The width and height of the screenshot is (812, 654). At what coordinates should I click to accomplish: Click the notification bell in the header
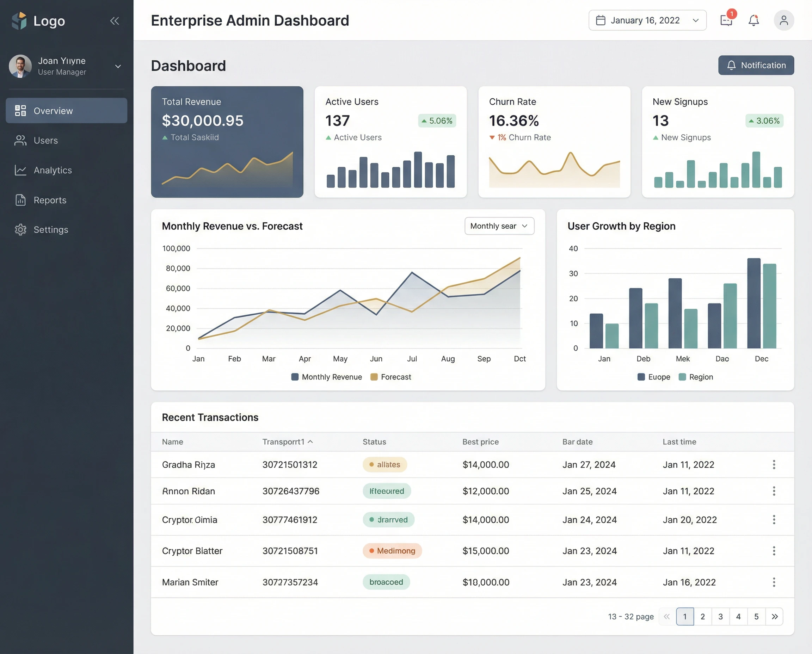(x=754, y=20)
